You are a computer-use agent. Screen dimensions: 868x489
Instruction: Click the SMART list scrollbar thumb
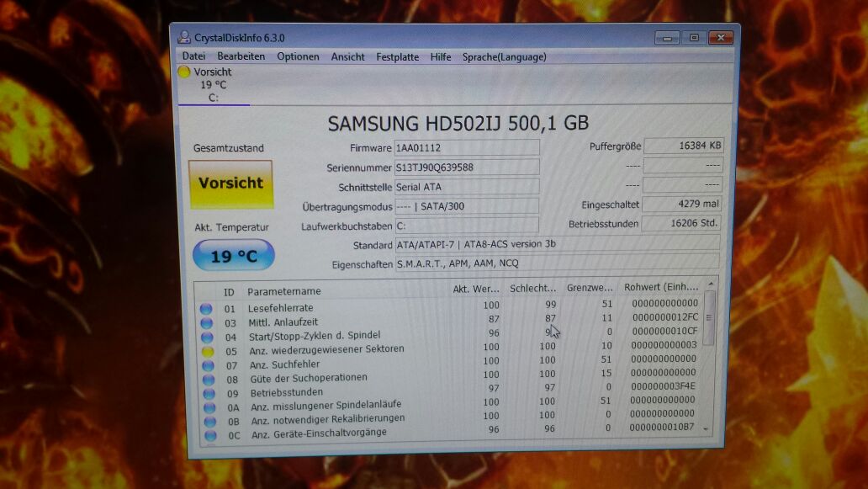[x=709, y=318]
